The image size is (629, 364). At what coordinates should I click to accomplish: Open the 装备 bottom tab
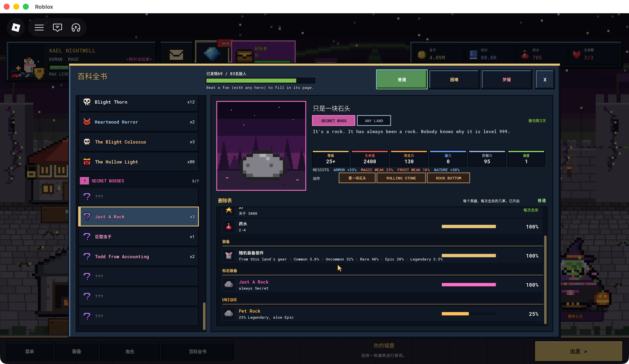coord(76,351)
